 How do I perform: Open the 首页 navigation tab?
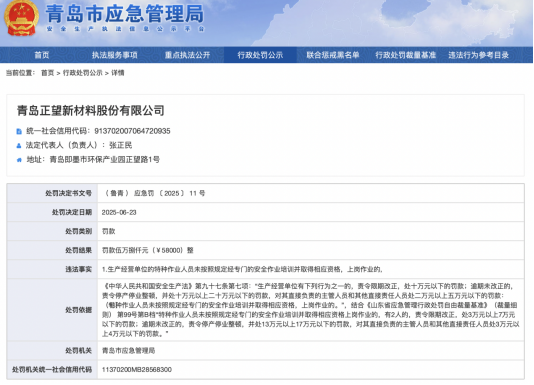42,55
